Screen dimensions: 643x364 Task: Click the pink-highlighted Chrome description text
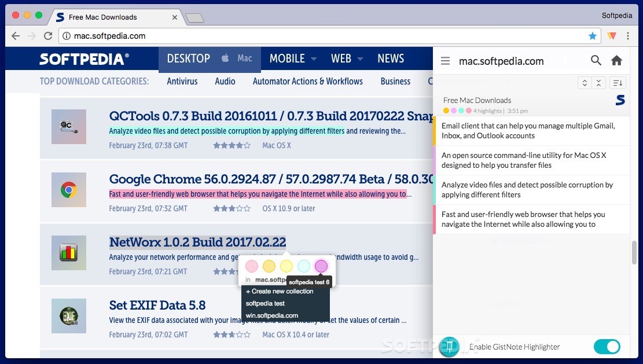pyautogui.click(x=258, y=194)
